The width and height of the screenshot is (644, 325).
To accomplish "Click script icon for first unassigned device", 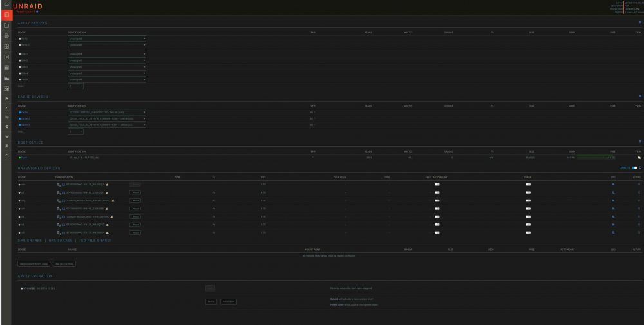I will tap(639, 185).
